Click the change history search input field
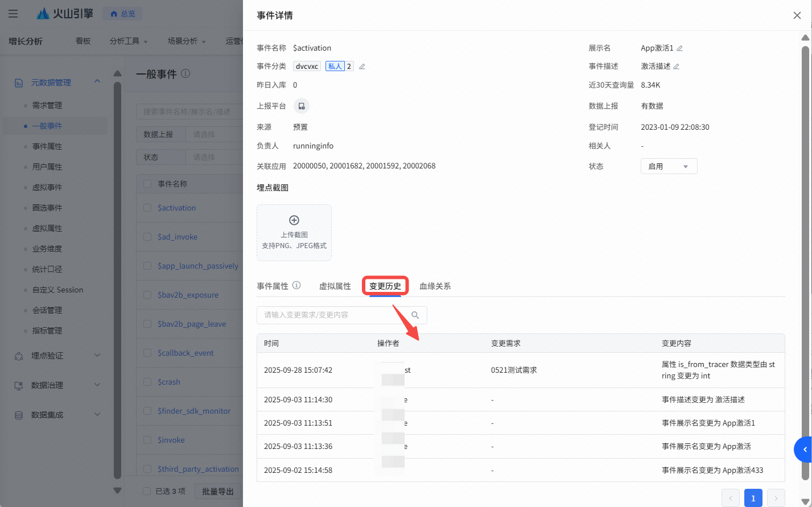The height and width of the screenshot is (507, 812). [333, 315]
